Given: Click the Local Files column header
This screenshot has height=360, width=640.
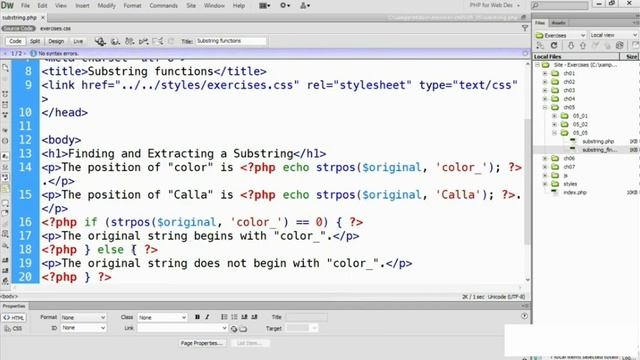Looking at the screenshot, I should (x=576, y=57).
